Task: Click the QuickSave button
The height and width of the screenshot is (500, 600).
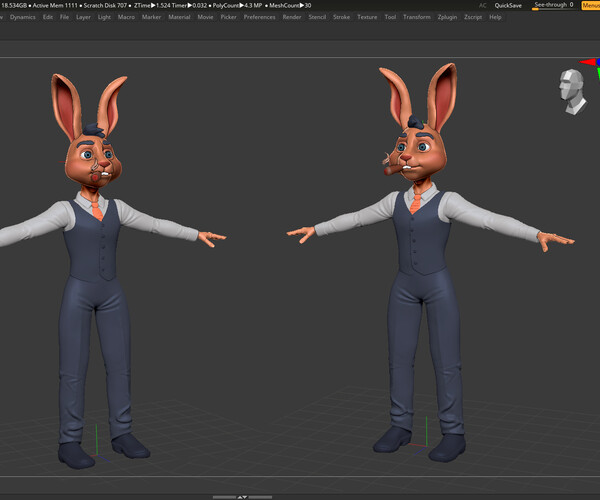Action: tap(508, 5)
